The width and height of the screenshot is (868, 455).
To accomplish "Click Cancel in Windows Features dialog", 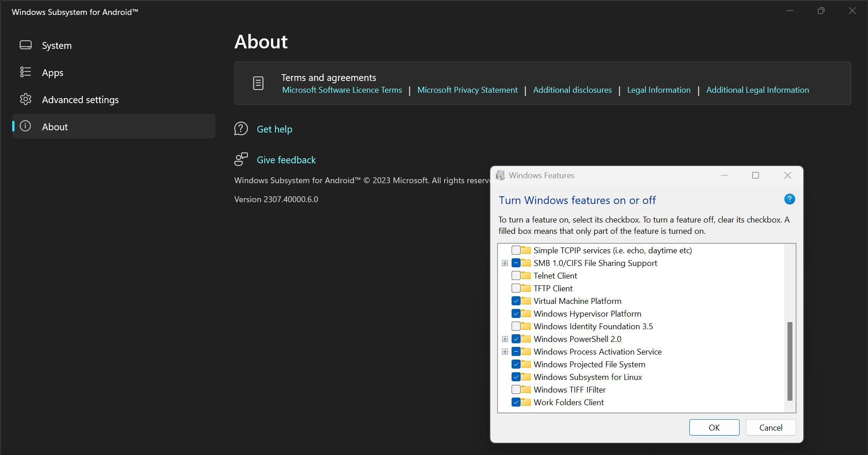I will pyautogui.click(x=771, y=427).
